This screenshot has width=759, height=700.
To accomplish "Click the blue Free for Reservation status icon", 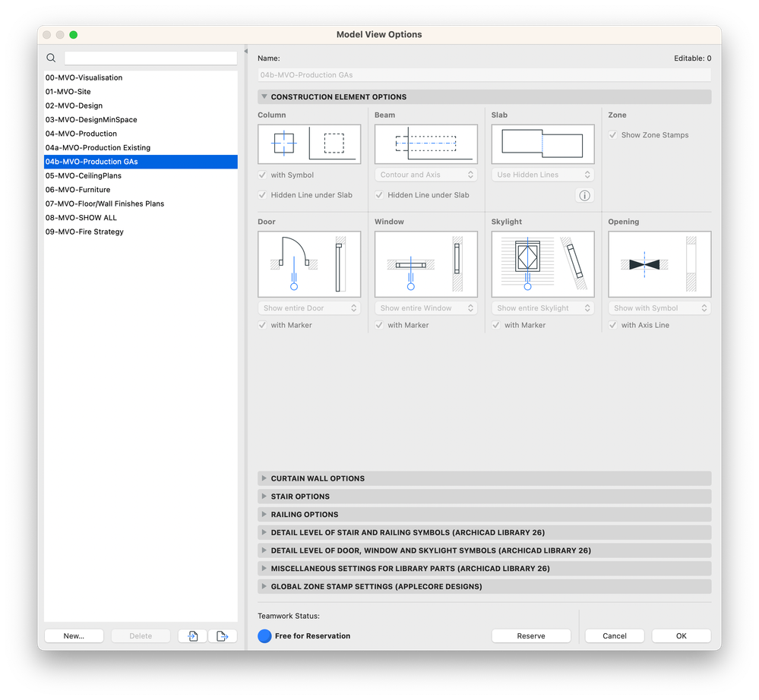I will pyautogui.click(x=265, y=635).
